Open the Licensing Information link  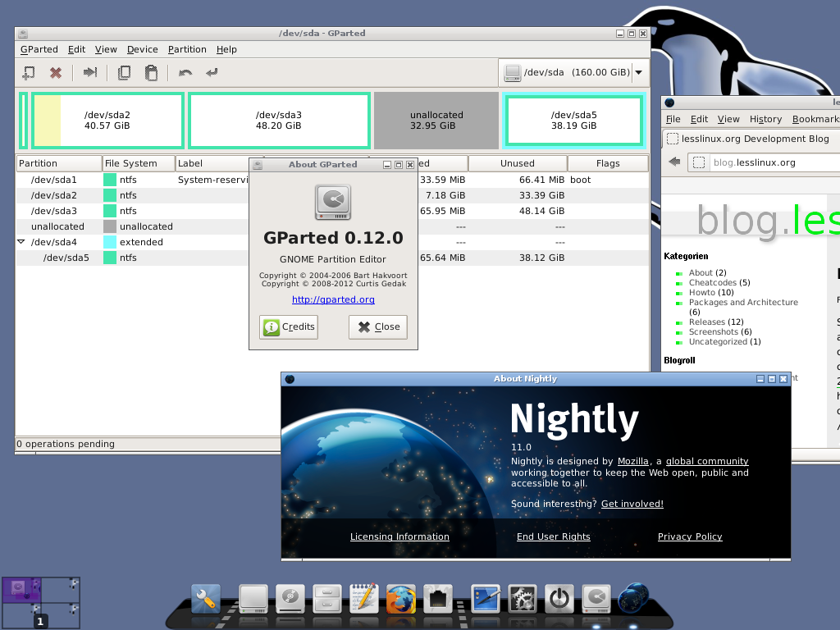click(399, 536)
